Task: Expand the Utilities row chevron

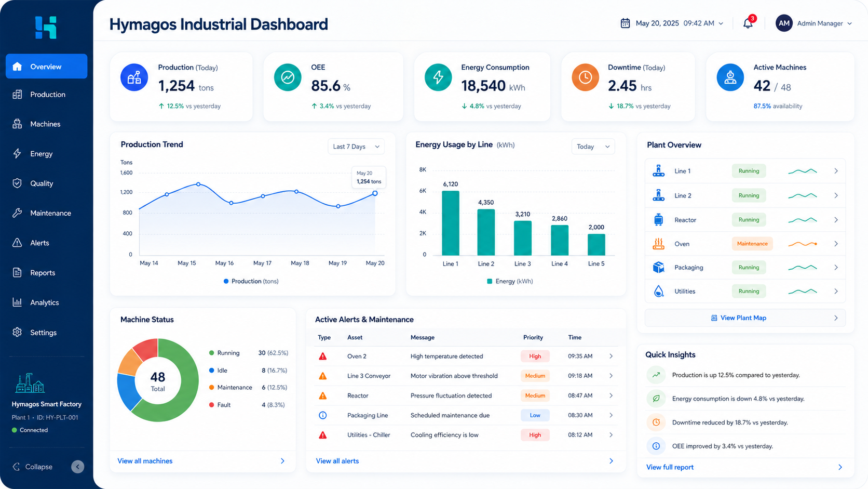Action: (836, 291)
